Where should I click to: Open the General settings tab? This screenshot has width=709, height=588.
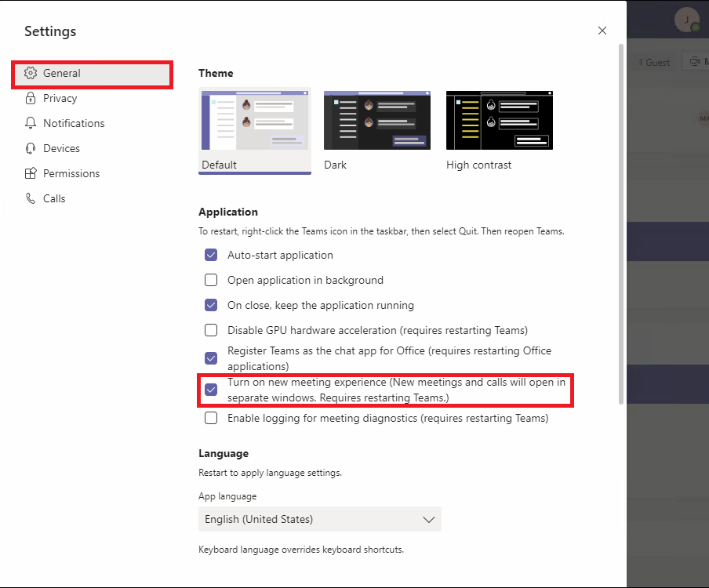93,73
